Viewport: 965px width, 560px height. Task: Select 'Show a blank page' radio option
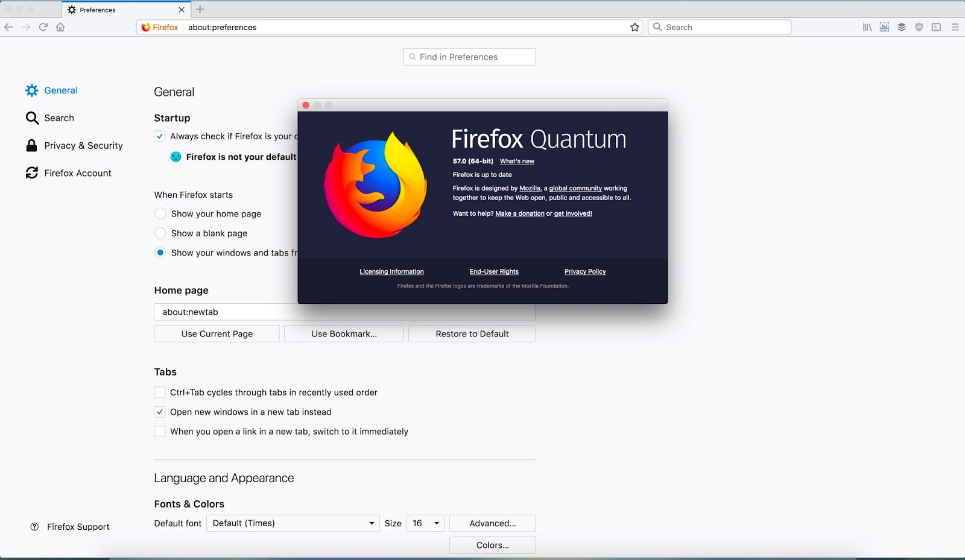coord(160,233)
